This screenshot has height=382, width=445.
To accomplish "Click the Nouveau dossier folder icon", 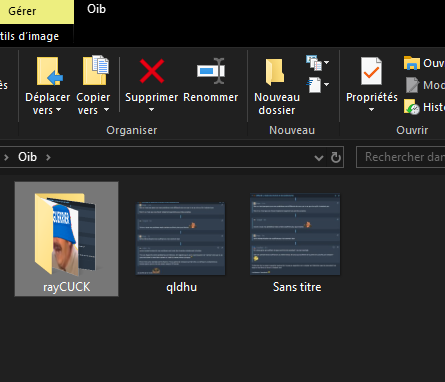I will (x=275, y=72).
